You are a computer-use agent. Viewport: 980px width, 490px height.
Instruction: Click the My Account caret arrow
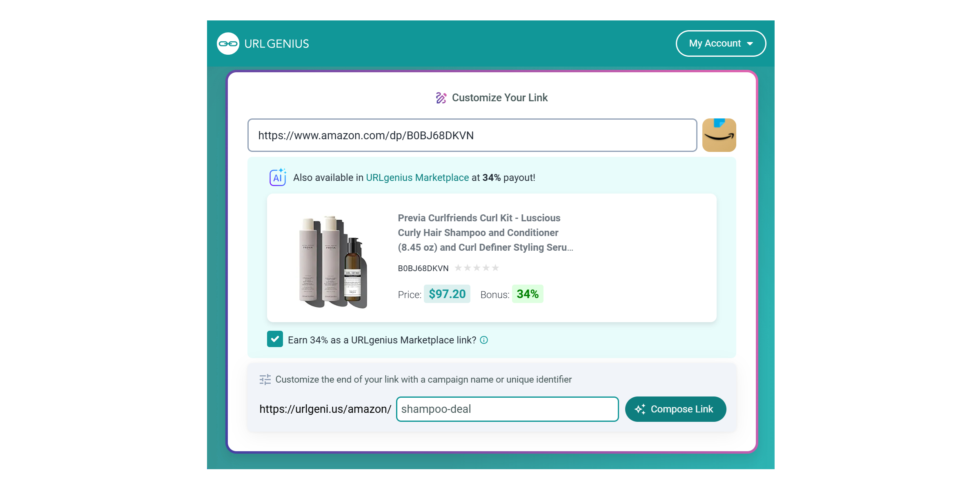pos(750,44)
